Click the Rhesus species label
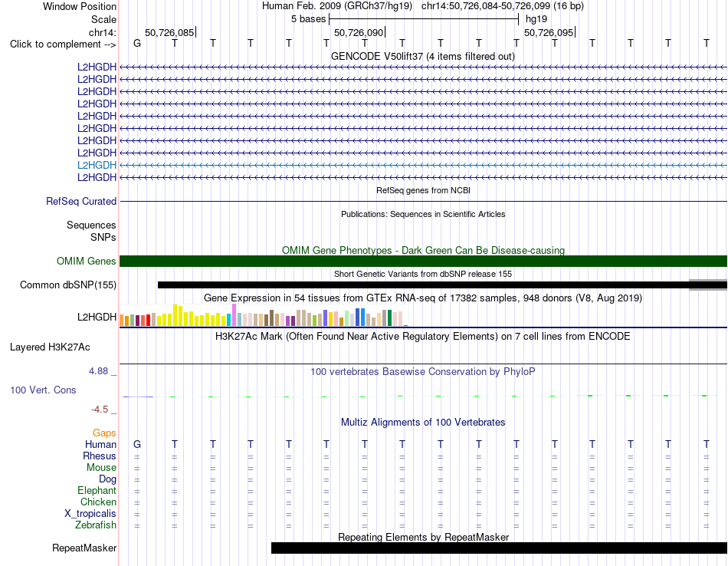Screen dimensions: 728x566 coord(100,456)
